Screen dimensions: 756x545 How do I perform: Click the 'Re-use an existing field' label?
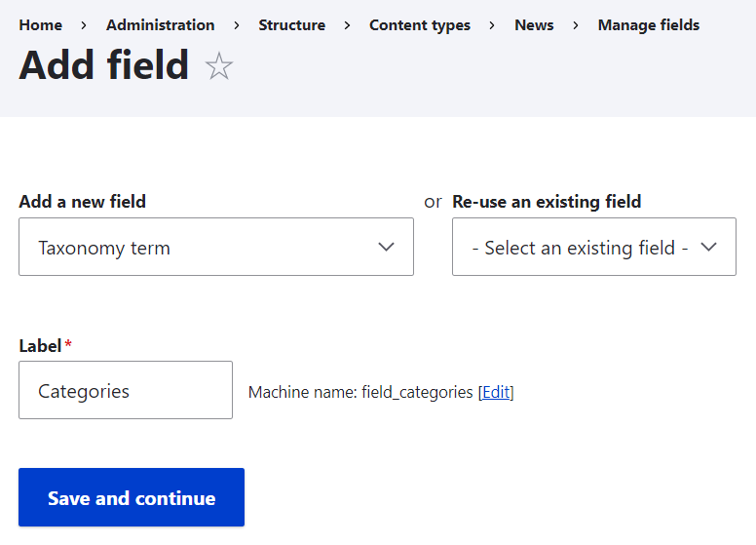(547, 202)
